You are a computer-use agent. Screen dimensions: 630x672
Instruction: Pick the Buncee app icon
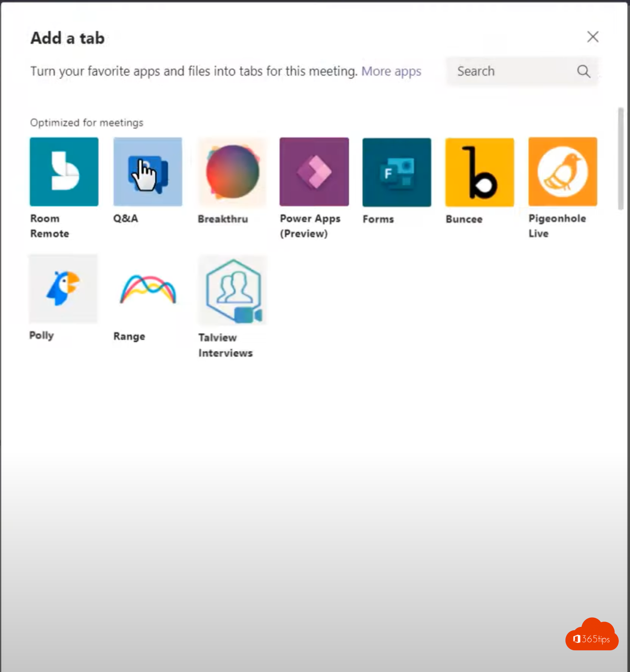[x=480, y=172]
